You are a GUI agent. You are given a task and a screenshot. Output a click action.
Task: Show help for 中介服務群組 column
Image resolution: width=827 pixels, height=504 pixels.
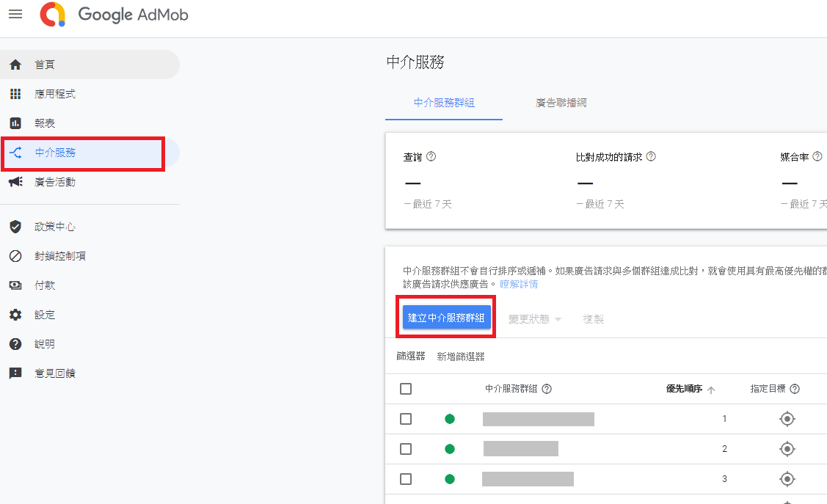pos(547,389)
